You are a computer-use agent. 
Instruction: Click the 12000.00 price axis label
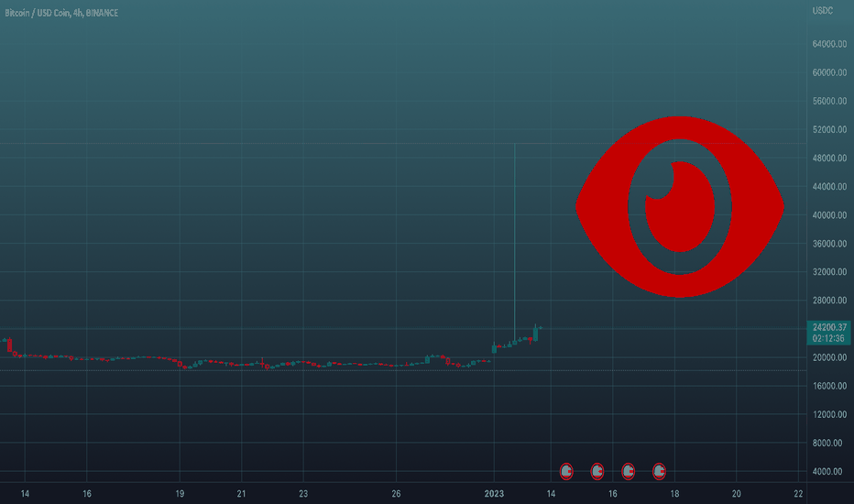[x=829, y=414]
